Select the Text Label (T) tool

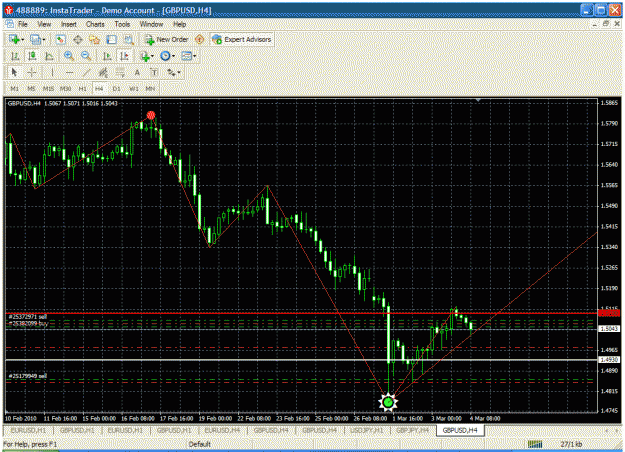click(x=154, y=72)
